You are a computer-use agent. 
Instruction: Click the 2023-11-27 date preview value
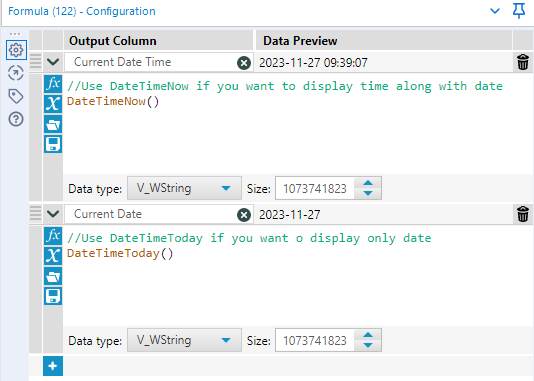289,215
